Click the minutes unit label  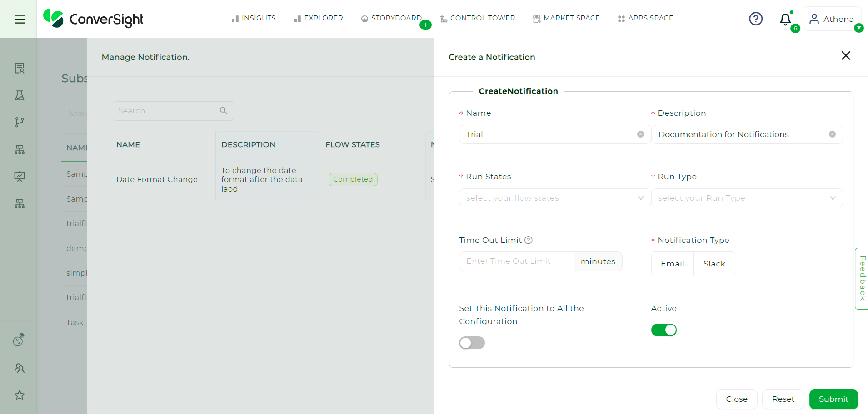point(598,261)
